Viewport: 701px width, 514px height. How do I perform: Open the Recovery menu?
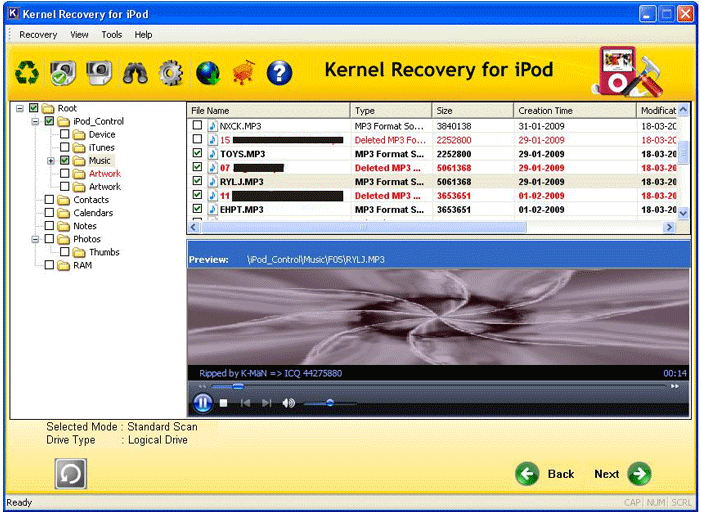tap(38, 34)
